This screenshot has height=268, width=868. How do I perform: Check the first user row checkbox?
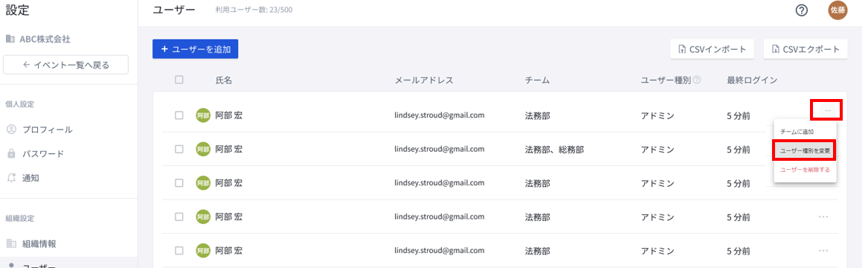[x=179, y=115]
